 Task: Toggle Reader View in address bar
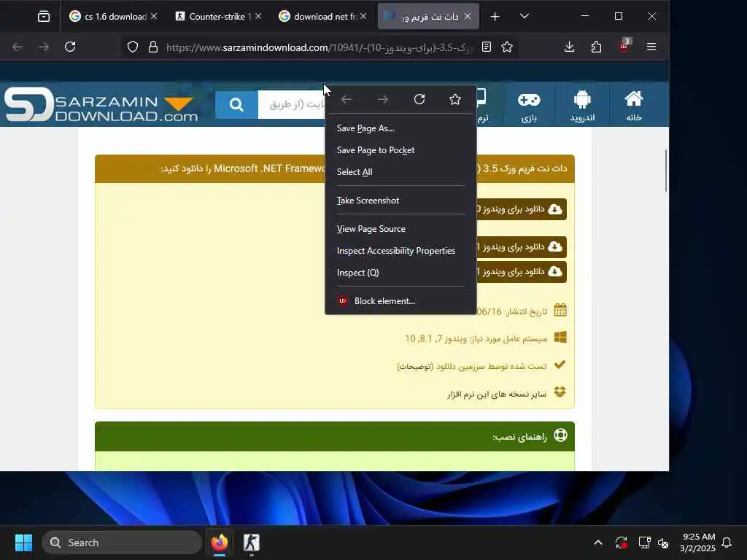(x=487, y=47)
